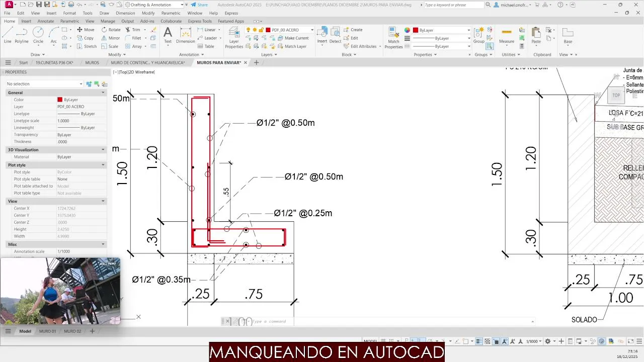Click the red layer color swatch in Layers panel
Viewport: 644px width, 362px height.
pos(268,30)
